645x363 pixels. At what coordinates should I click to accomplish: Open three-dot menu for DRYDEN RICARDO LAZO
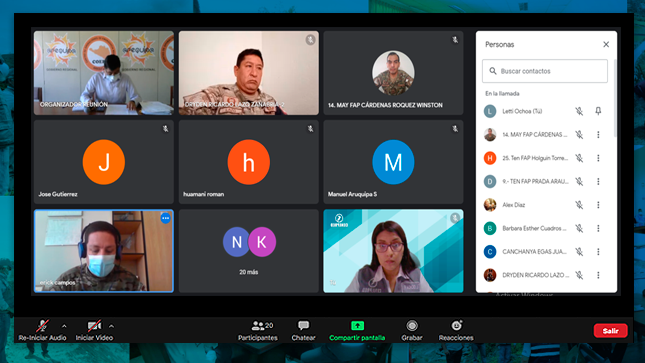tap(598, 275)
